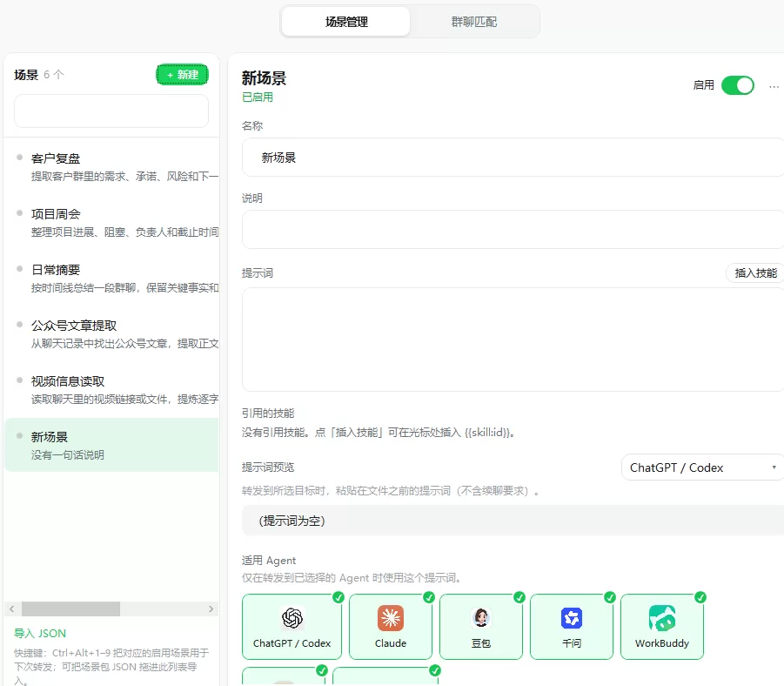Screen dimensions: 784x686
Task: Open the 视频信息读取 scene
Action: click(x=111, y=390)
